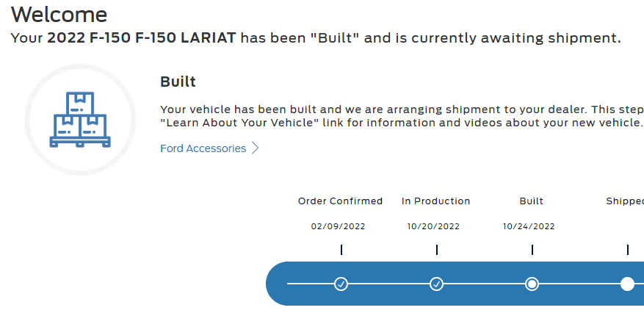Click the tick mark above Order Confirmed circle
Image resolution: width=644 pixels, height=313 pixels.
coord(341,250)
